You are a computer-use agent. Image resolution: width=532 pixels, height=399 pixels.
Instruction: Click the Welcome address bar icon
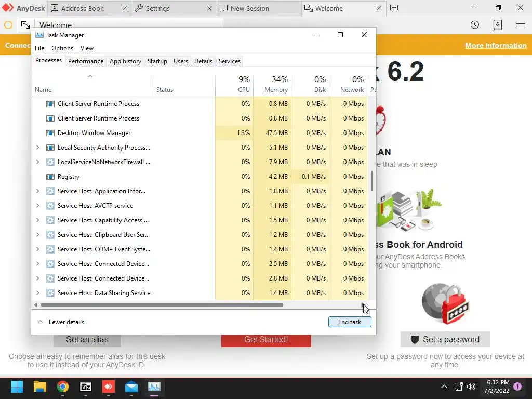pyautogui.click(x=25, y=25)
